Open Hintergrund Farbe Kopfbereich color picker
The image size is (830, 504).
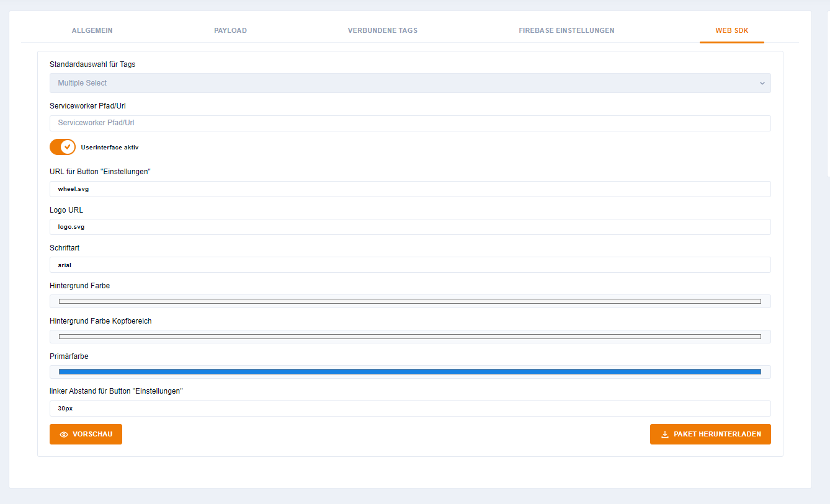(410, 337)
